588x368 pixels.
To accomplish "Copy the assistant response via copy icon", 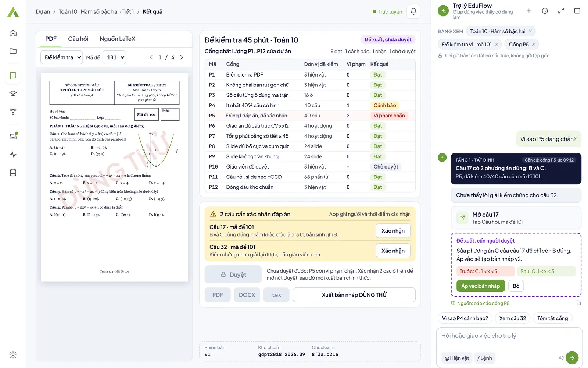I will [x=578, y=303].
